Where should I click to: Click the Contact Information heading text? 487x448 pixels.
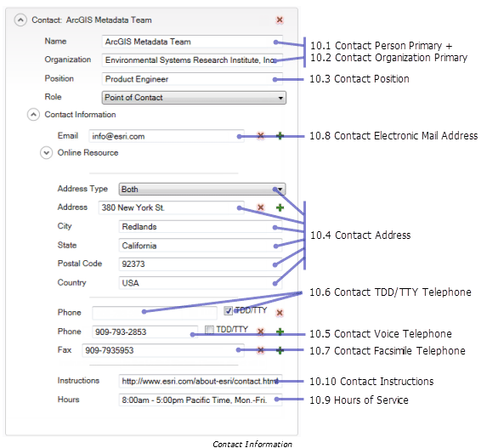click(80, 115)
